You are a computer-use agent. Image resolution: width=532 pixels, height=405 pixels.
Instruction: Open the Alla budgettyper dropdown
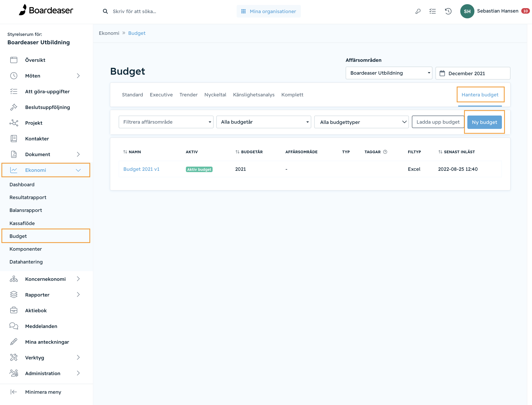[361, 122]
